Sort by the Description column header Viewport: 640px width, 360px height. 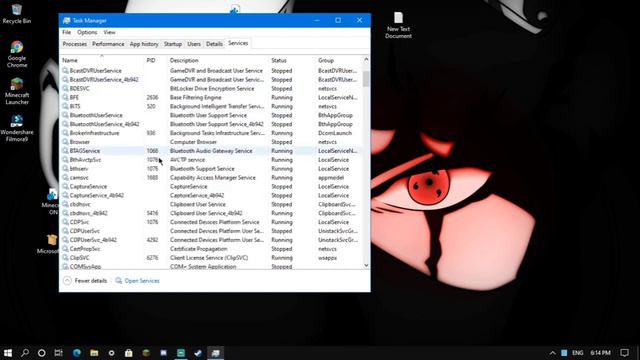tap(218, 60)
